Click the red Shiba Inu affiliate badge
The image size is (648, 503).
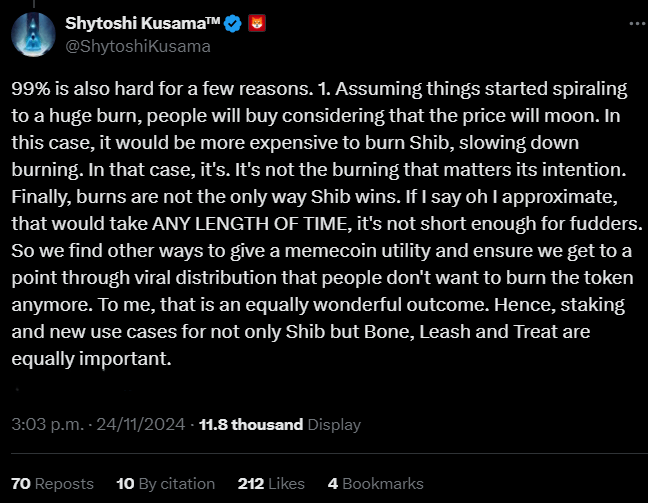point(257,23)
